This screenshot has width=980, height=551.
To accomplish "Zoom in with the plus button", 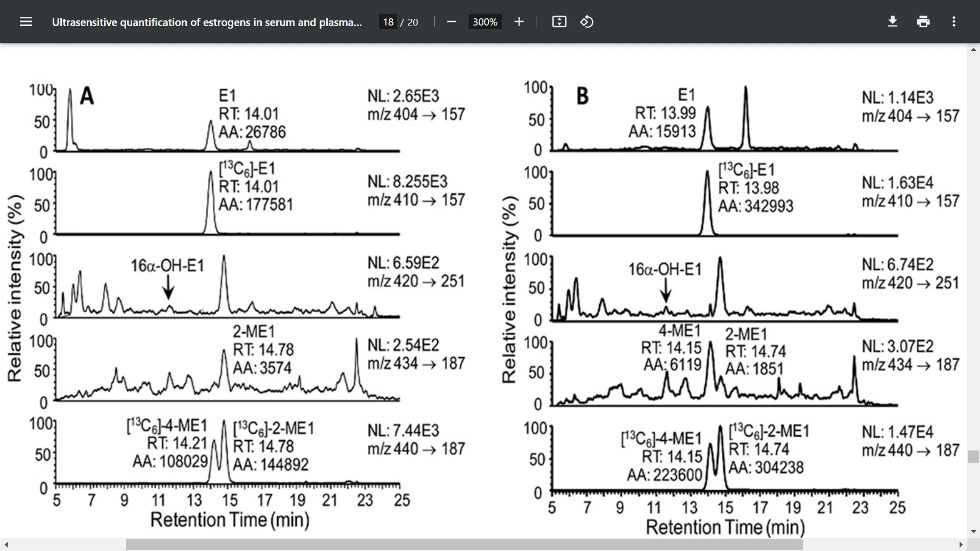I will pyautogui.click(x=519, y=21).
